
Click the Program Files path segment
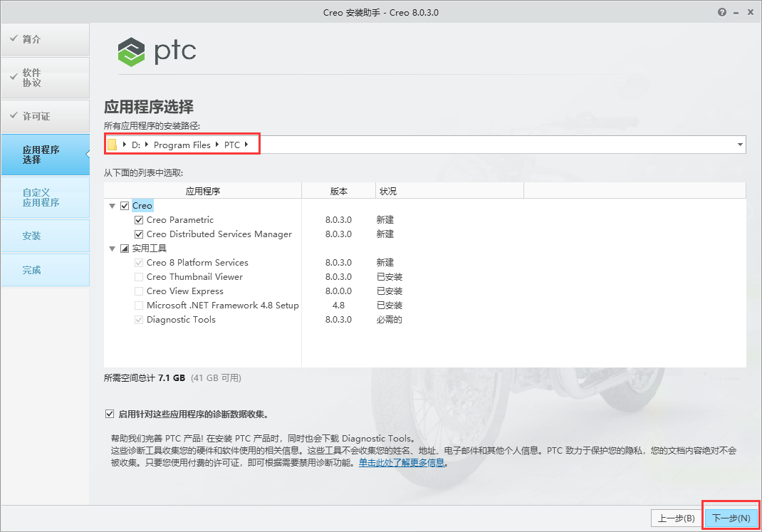coord(182,145)
